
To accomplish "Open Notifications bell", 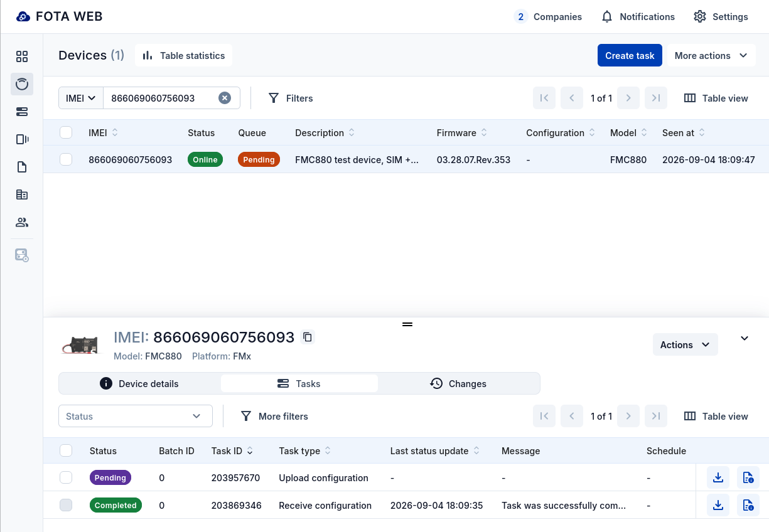I will (x=638, y=17).
